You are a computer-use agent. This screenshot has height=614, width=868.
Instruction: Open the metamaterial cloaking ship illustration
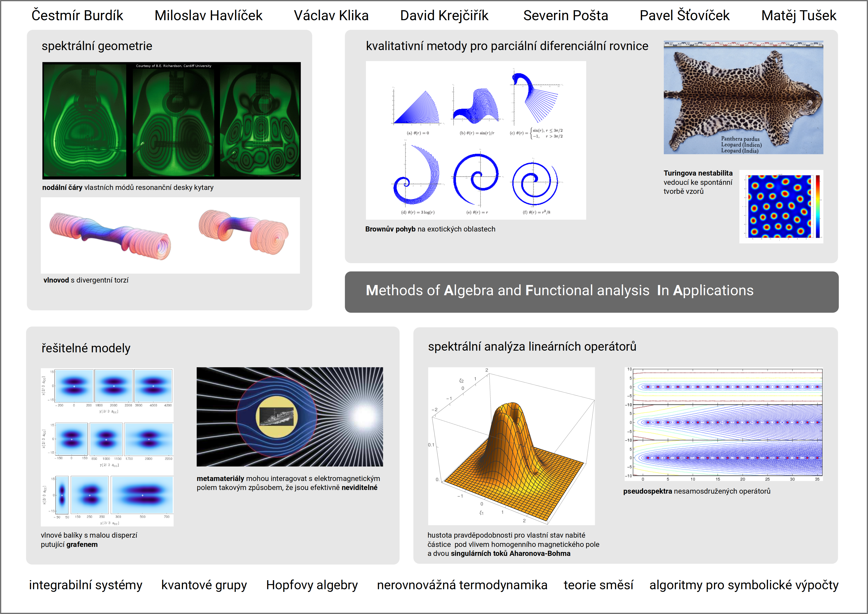(x=290, y=417)
